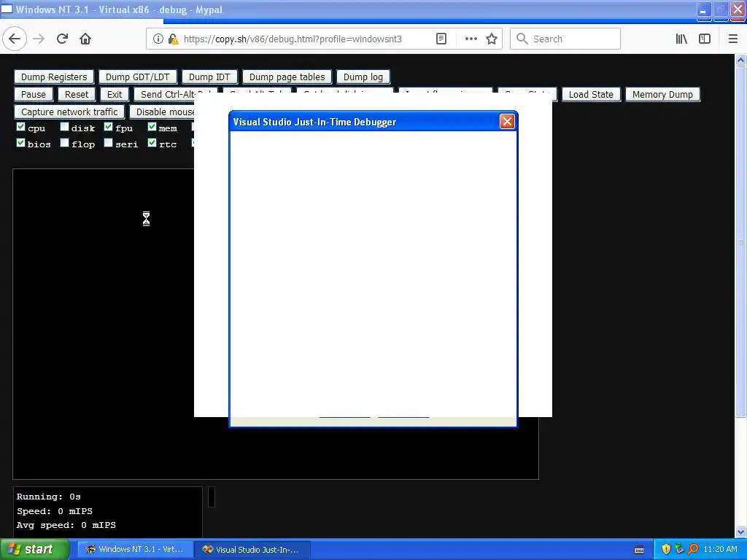Click the 'Speed: 0 mIPS' status text
The height and width of the screenshot is (560, 747).
55,511
